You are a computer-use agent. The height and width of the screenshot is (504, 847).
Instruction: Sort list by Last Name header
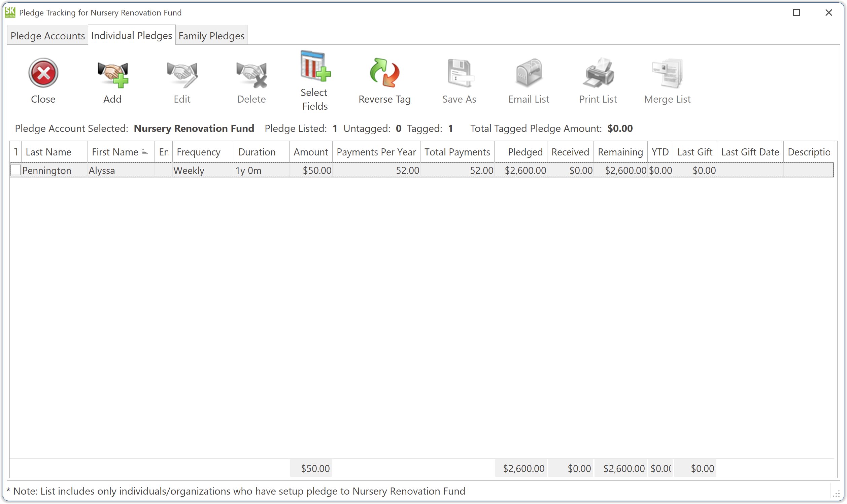(x=48, y=152)
